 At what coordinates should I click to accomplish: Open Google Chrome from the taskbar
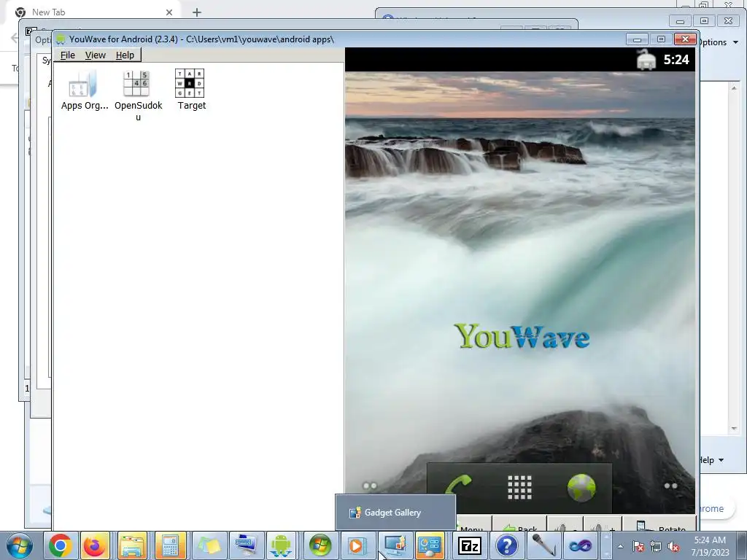(61, 545)
